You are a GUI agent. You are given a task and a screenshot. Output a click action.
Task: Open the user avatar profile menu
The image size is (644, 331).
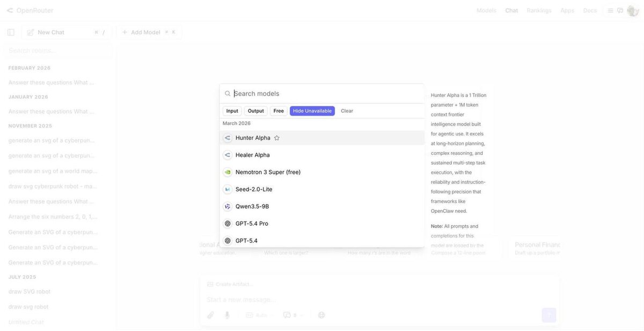(633, 10)
